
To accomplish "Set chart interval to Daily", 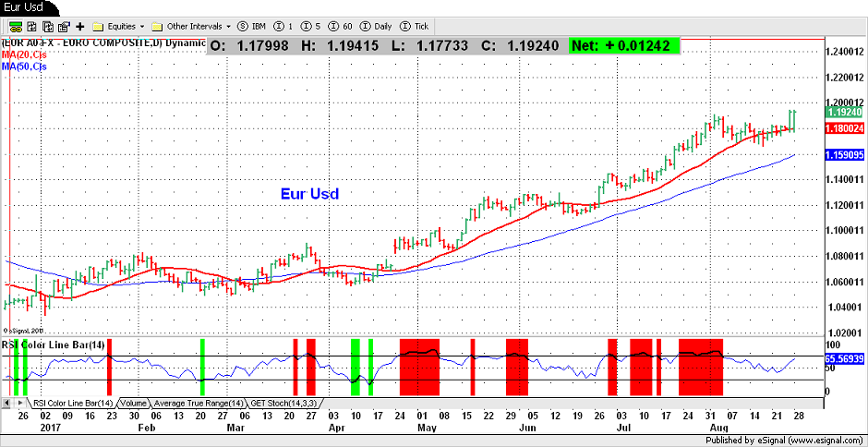I will coord(374,27).
